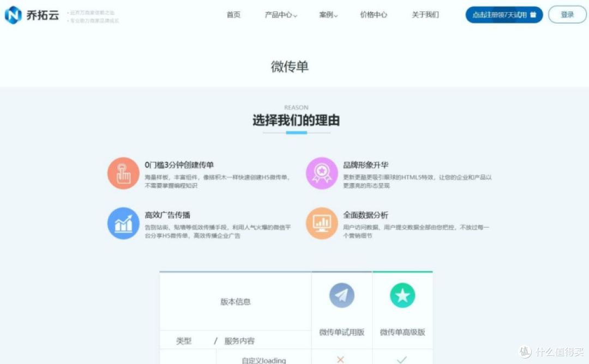Click the green check mark in 自定义loading row
The image size is (589, 364).
point(402,360)
